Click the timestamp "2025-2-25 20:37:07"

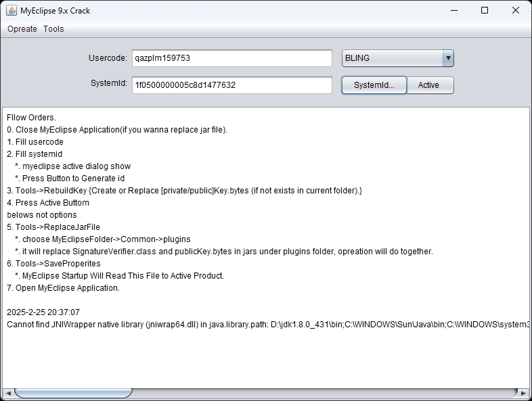[43, 312]
